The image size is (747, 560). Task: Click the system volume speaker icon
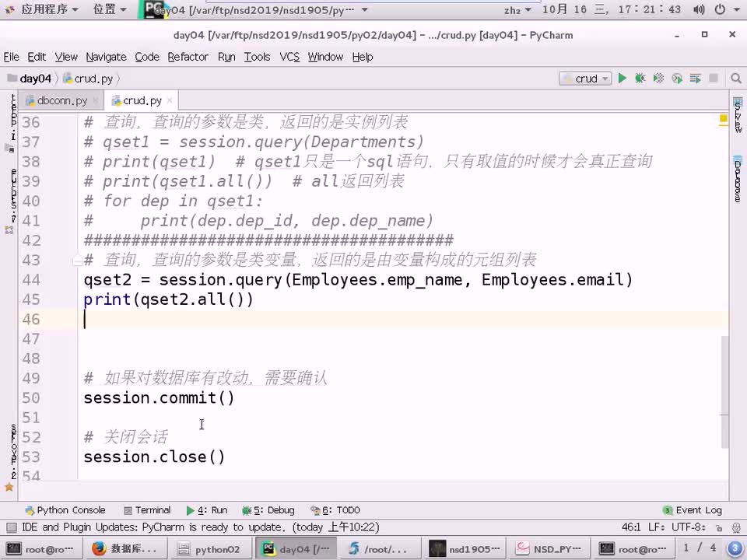click(699, 9)
